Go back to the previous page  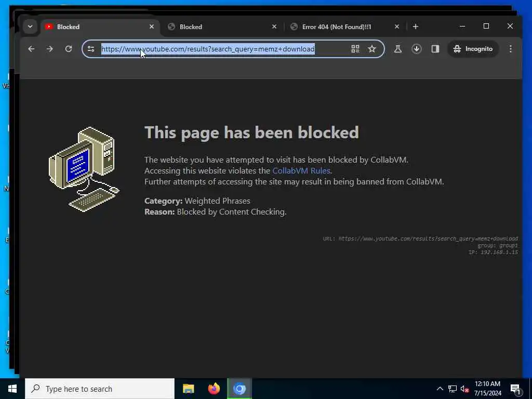click(x=31, y=49)
